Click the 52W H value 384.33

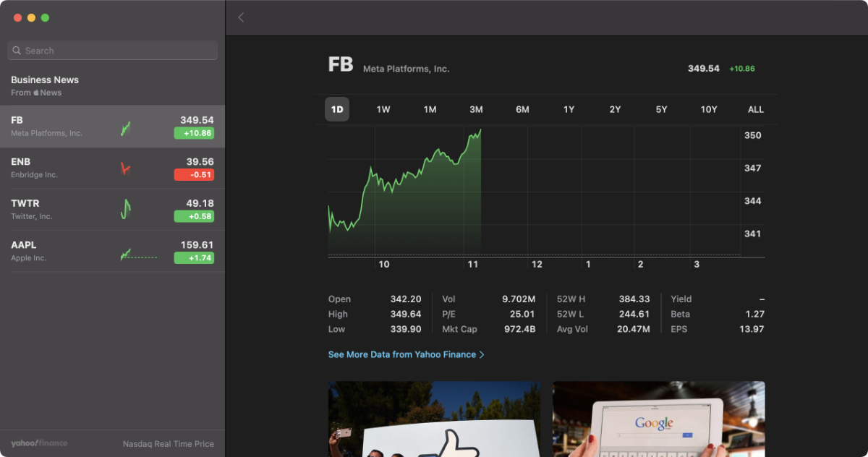[x=634, y=299]
